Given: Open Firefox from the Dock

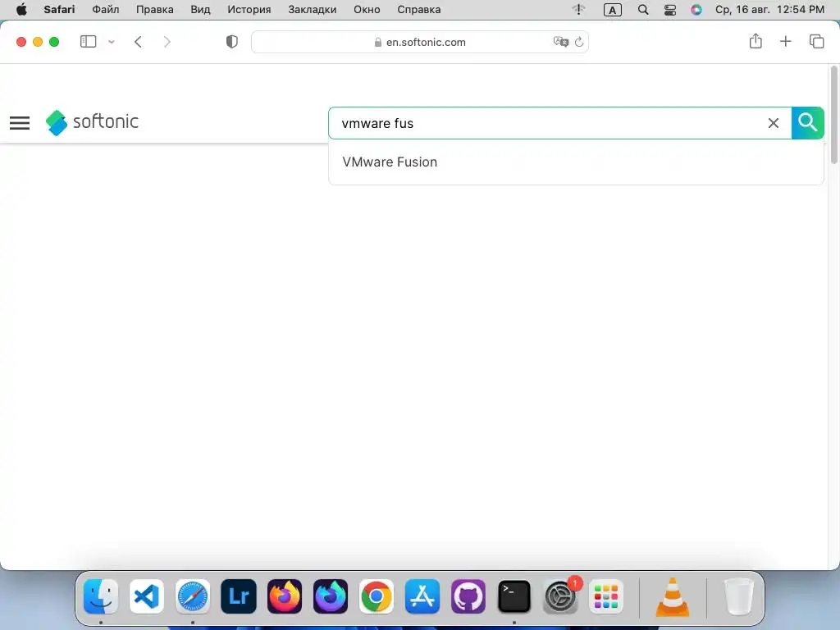Looking at the screenshot, I should pos(285,596).
